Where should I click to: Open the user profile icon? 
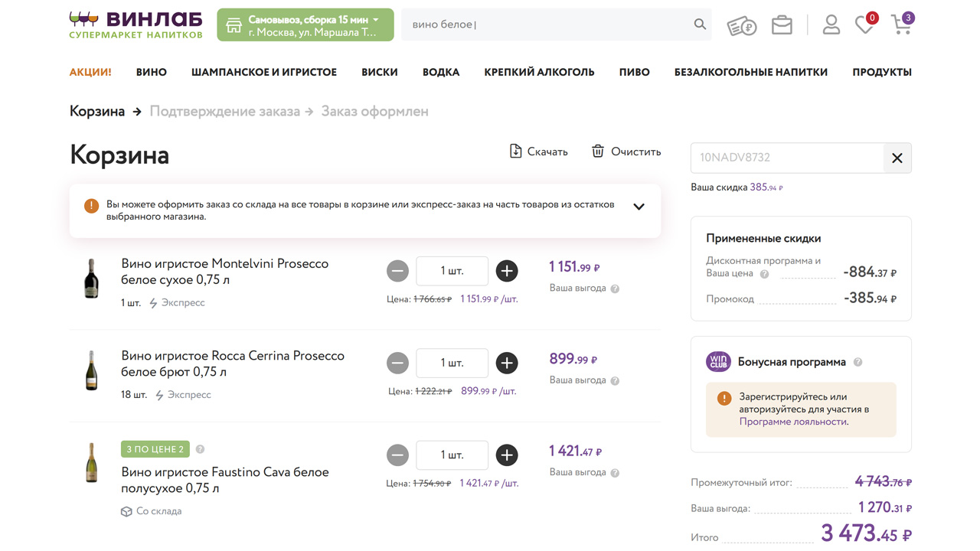click(831, 24)
